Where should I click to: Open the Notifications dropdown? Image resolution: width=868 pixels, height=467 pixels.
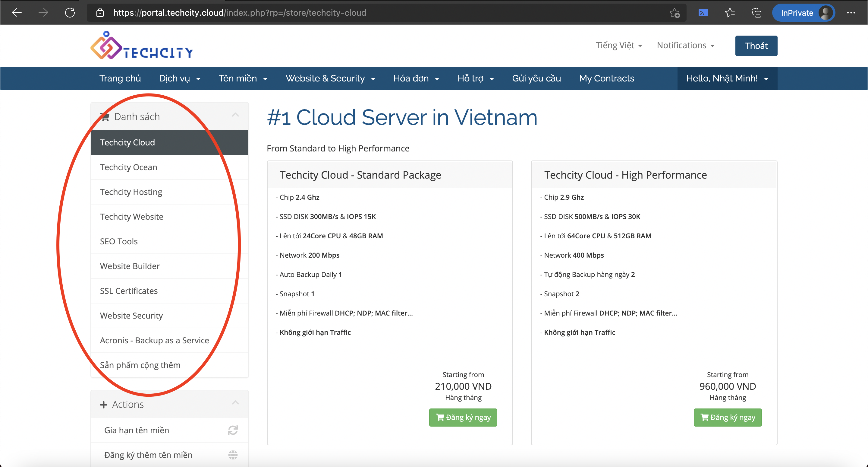pos(686,46)
